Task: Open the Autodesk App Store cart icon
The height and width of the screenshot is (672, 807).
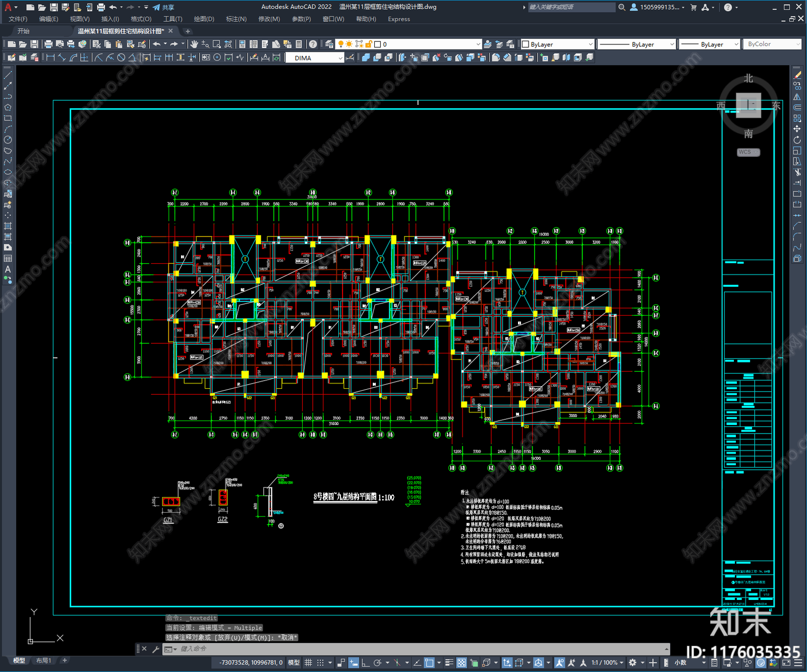Action: pyautogui.click(x=694, y=7)
